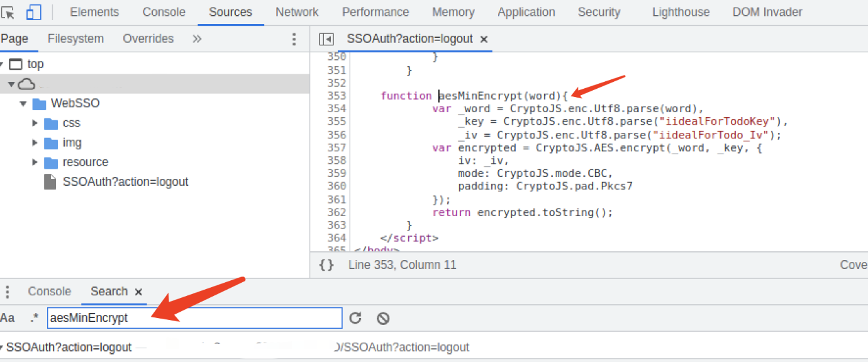This screenshot has width=868, height=364.
Task: Focus the search field containing aesMinEncrypt
Action: coord(195,318)
